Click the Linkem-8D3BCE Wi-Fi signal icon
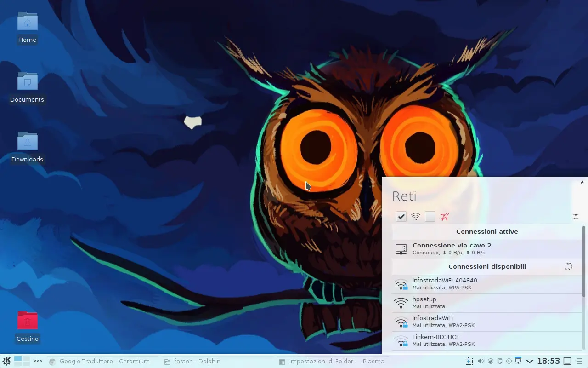588x368 pixels. [401, 340]
